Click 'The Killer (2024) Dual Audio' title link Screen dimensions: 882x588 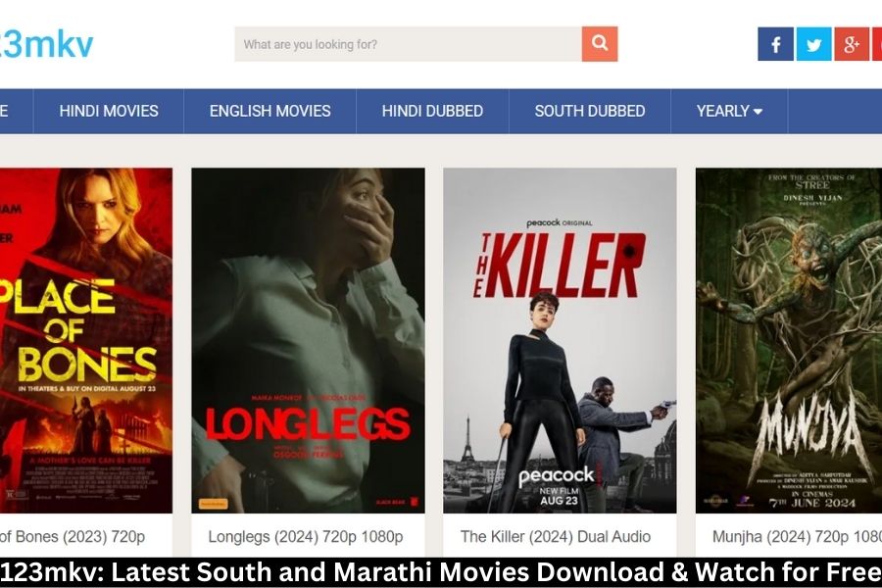556,537
